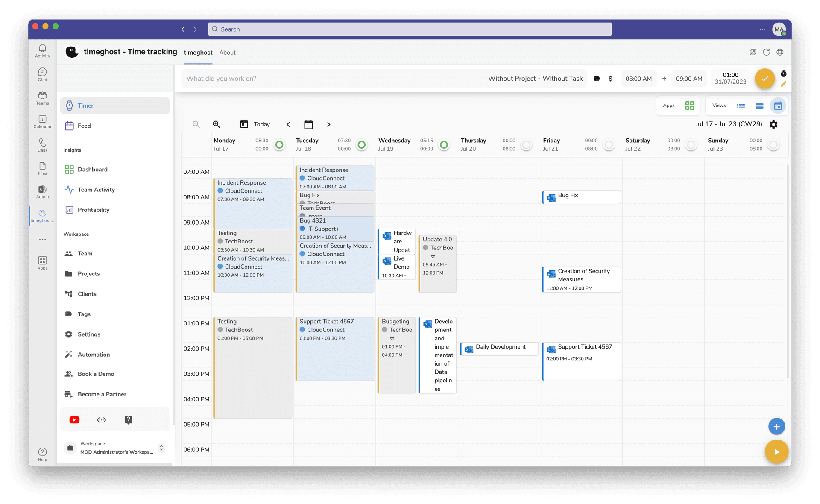
Task: Click the pencil edit icon near the timer
Action: [784, 84]
